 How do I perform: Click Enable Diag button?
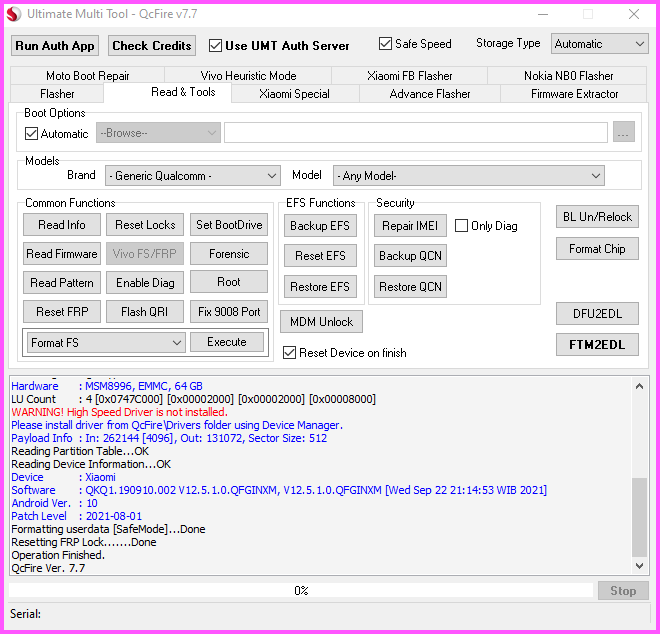click(x=145, y=282)
